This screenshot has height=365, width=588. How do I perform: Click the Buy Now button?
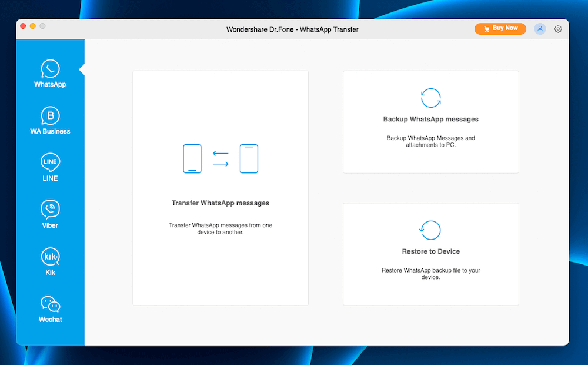(x=500, y=28)
